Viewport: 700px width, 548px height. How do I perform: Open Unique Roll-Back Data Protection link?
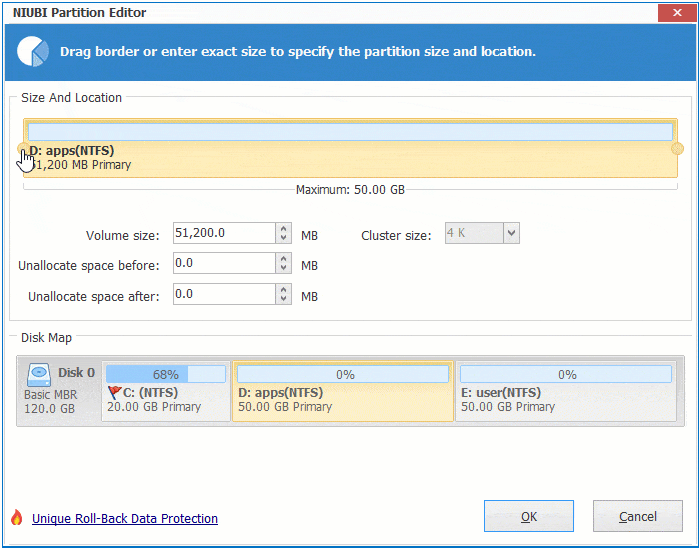click(125, 518)
